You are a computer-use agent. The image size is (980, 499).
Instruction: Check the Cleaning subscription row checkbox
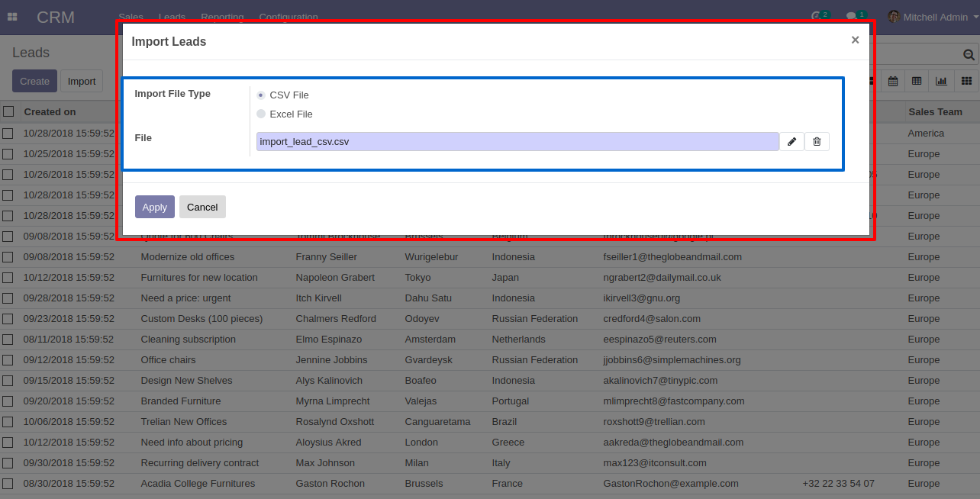click(8, 340)
